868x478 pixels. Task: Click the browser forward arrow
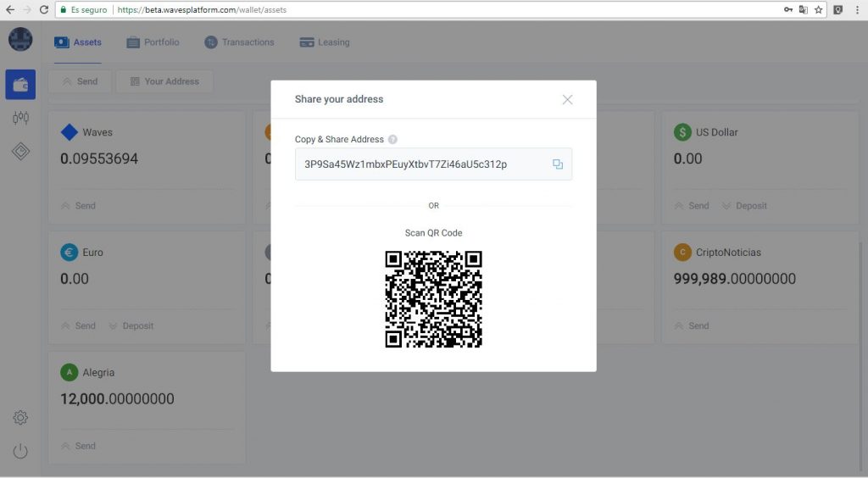(27, 9)
